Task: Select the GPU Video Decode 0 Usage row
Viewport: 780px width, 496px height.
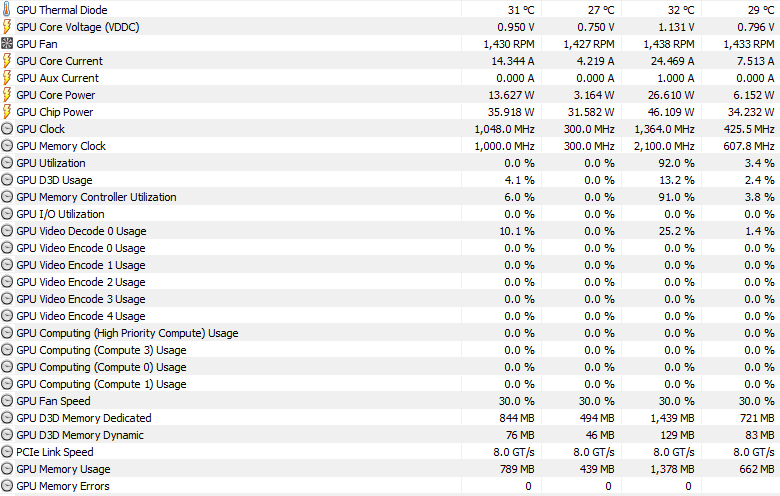Action: 390,231
